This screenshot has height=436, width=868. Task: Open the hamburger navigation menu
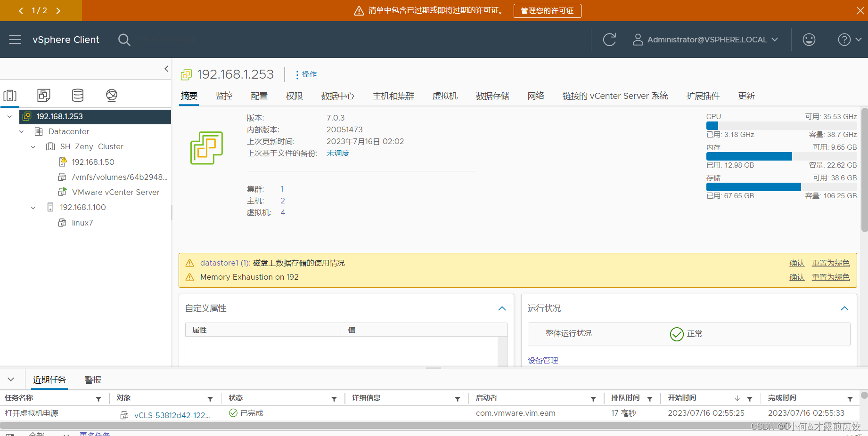click(15, 40)
